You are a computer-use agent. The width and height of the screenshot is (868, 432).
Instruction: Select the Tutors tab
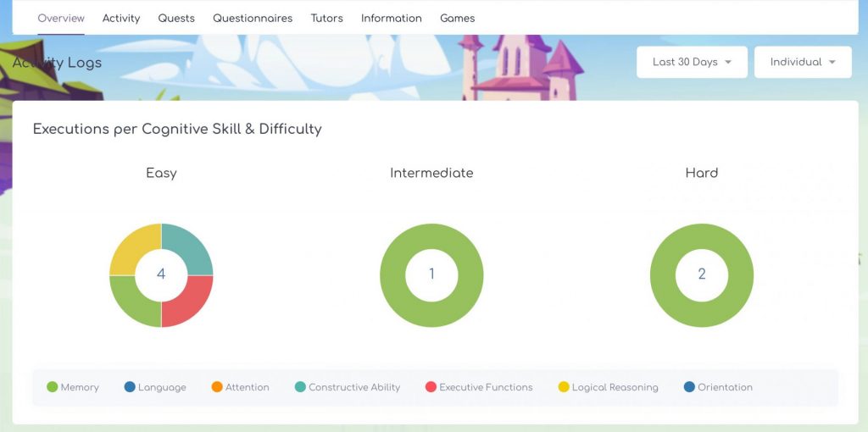point(326,18)
